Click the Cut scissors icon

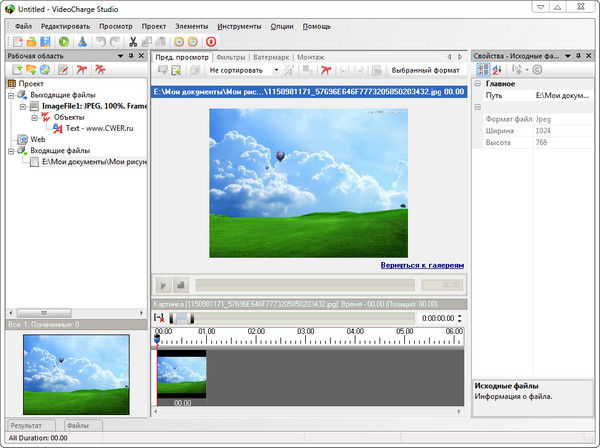pyautogui.click(x=131, y=42)
